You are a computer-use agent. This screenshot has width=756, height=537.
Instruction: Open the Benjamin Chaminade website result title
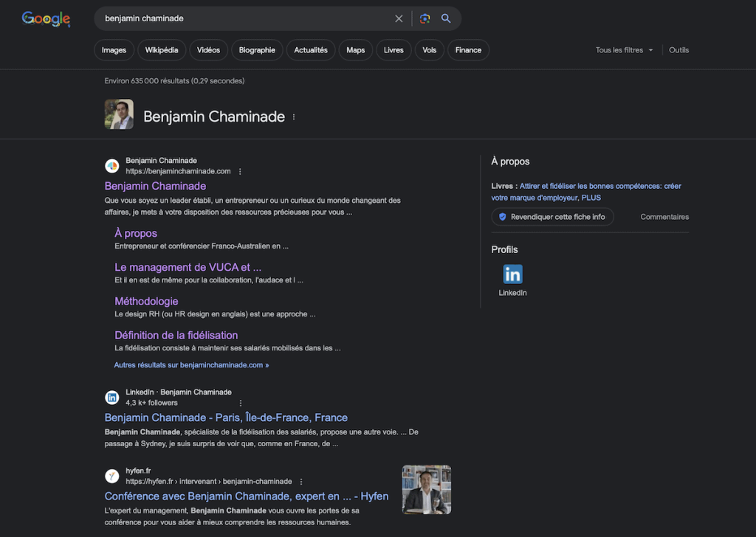155,187
